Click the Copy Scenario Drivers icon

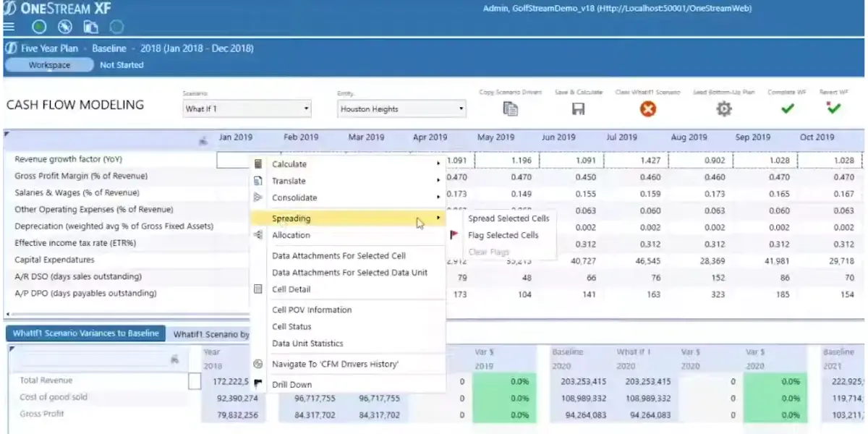(x=511, y=109)
